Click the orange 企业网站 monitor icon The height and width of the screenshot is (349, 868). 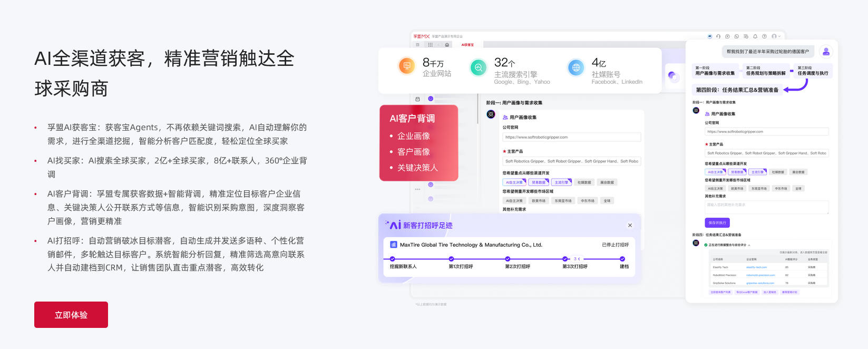(406, 66)
